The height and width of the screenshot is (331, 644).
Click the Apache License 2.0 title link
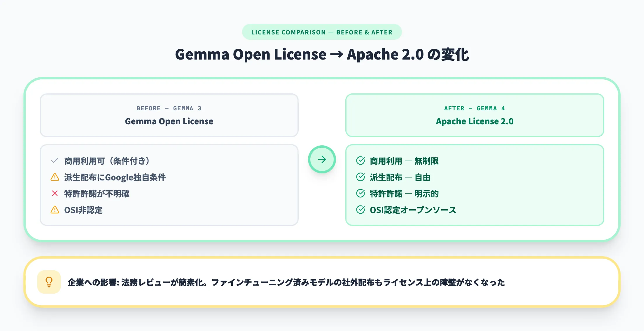click(x=474, y=121)
